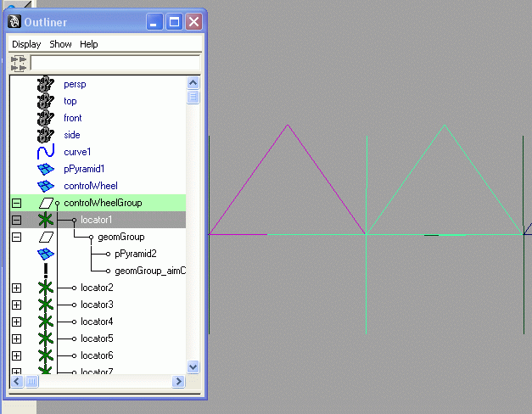532x414 pixels.
Task: Select the side camera icon
Action: coord(46,135)
